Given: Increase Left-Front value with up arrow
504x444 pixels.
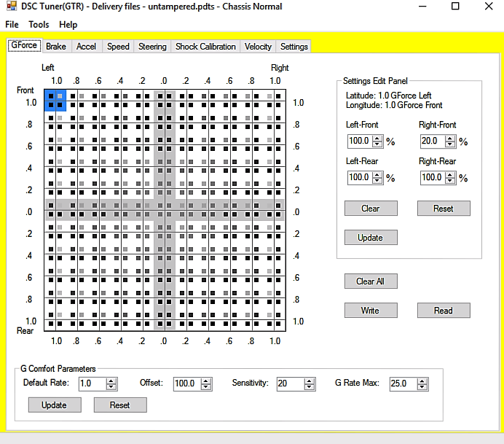Looking at the screenshot, I should 377,139.
